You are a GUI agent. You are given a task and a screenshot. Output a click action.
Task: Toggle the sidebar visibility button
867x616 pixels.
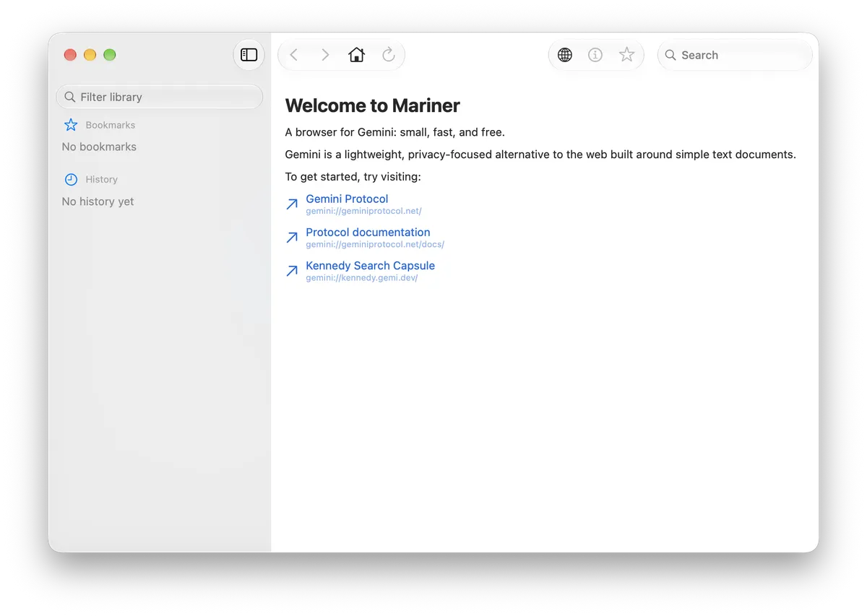pyautogui.click(x=249, y=55)
